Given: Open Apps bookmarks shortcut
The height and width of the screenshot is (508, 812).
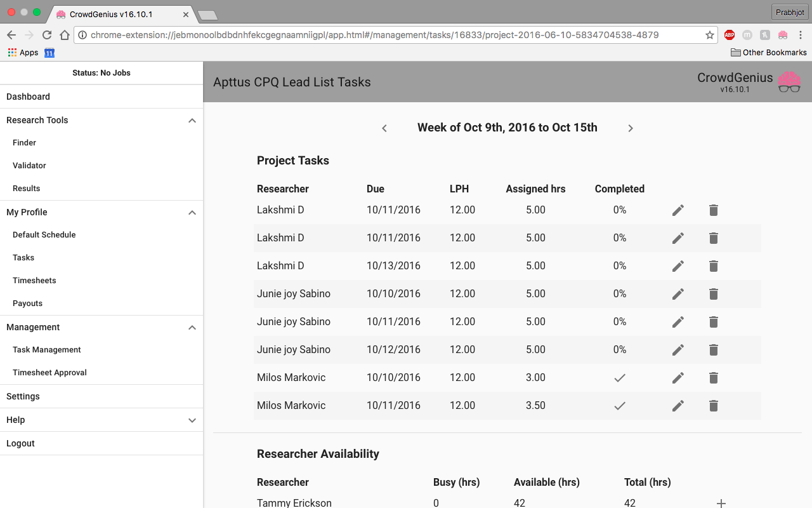Looking at the screenshot, I should coord(23,53).
